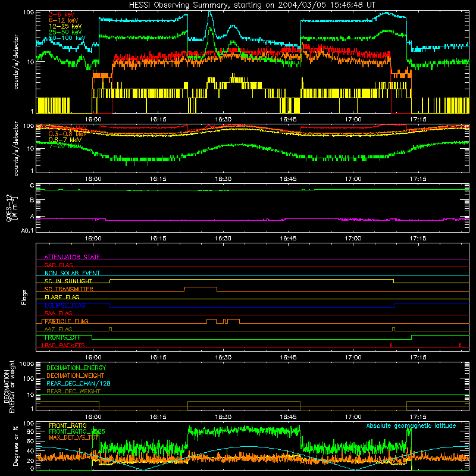Click the MAX_DET_VS_TOT legend label
The image size is (476, 476).
(x=74, y=437)
